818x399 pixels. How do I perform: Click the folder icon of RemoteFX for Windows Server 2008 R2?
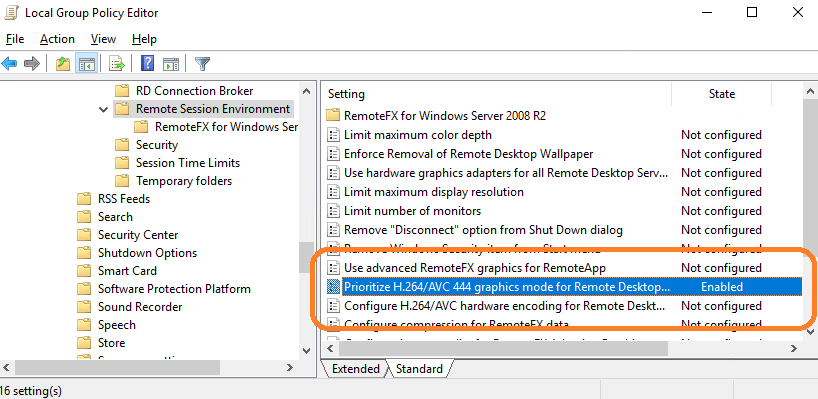333,115
